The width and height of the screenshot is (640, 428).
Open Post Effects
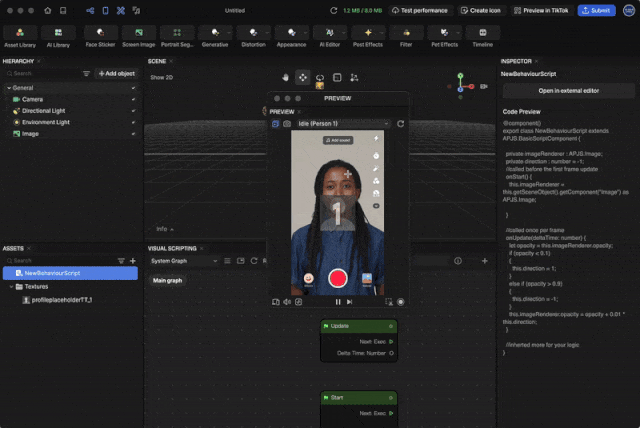coord(368,37)
